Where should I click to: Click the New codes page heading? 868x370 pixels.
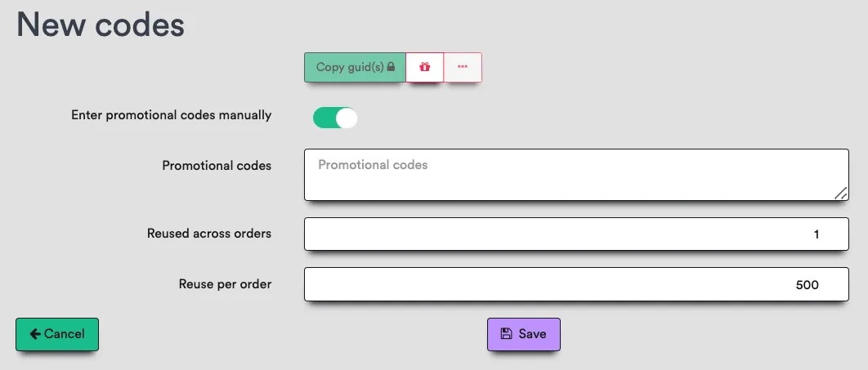tap(101, 25)
